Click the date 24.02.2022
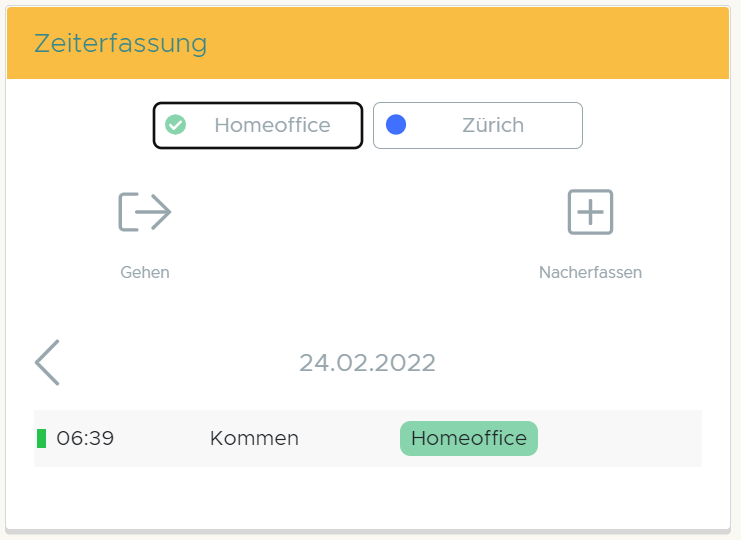The height and width of the screenshot is (540, 741). 367,362
